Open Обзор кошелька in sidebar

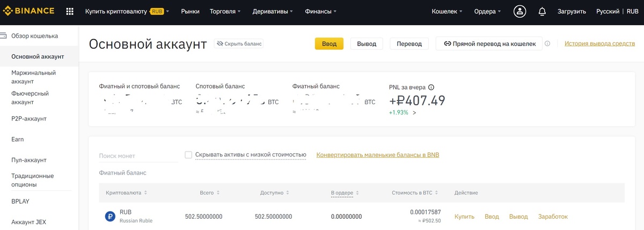click(34, 36)
